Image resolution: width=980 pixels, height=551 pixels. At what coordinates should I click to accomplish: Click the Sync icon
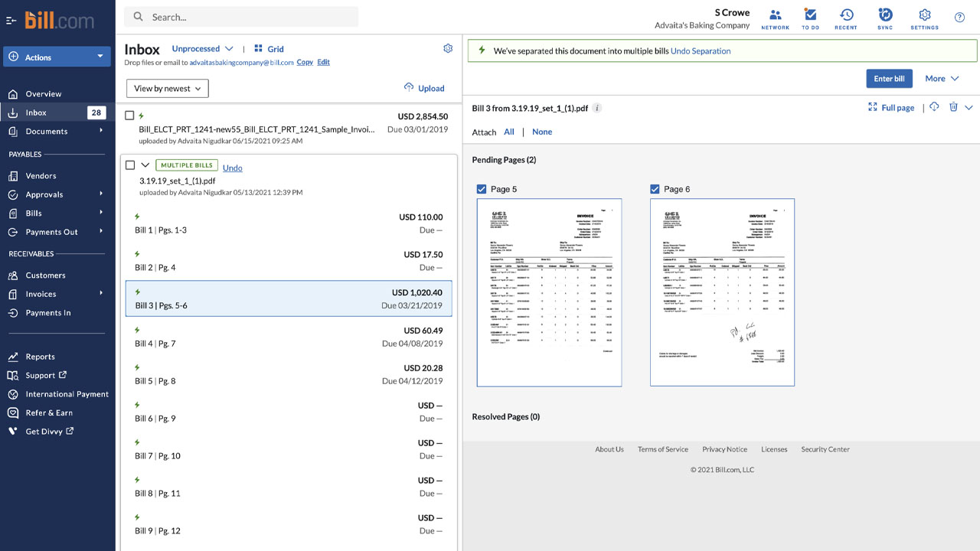pyautogui.click(x=885, y=19)
